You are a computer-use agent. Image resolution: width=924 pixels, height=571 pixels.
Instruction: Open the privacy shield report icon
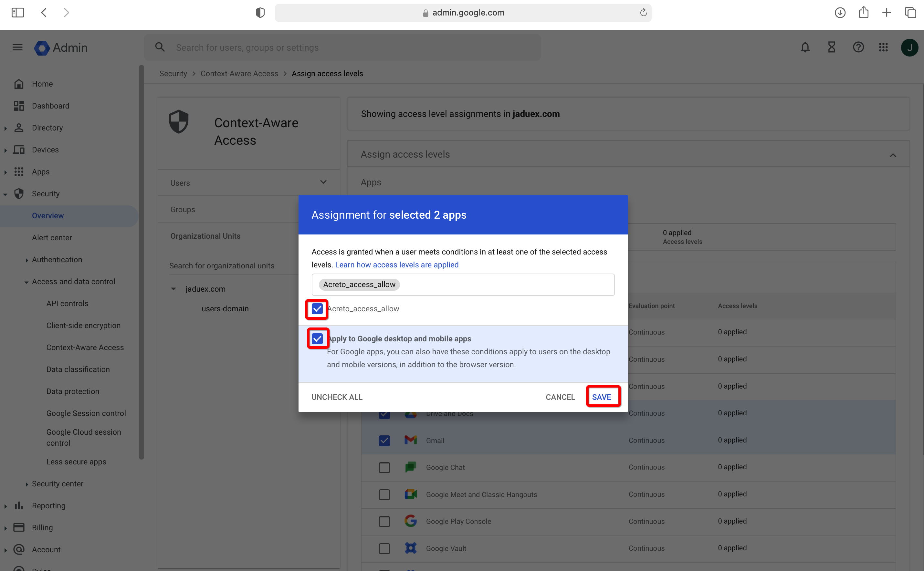point(260,13)
